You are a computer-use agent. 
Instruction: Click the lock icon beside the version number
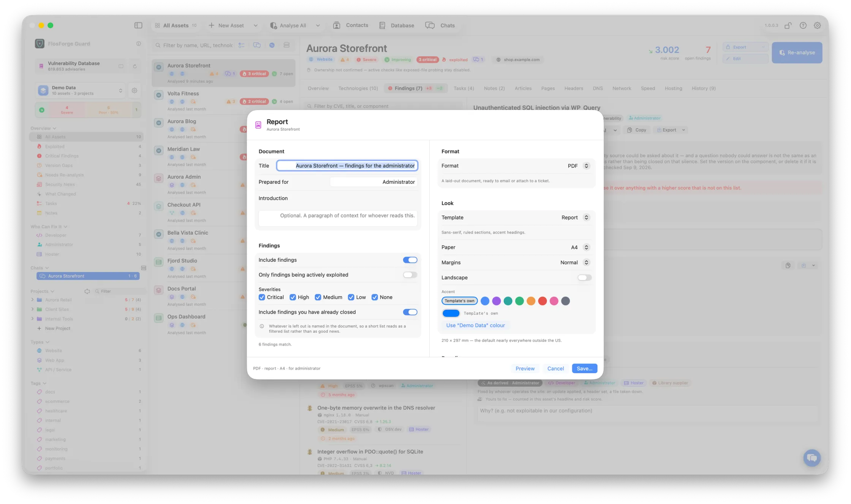[x=788, y=25]
